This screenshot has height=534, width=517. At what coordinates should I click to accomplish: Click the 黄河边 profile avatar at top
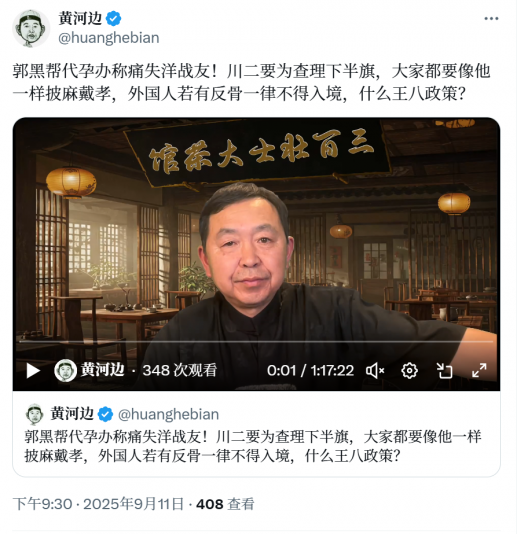click(31, 28)
